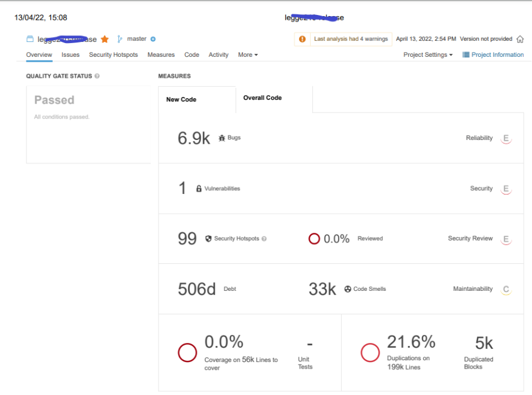The height and width of the screenshot is (395, 532).
Task: Open the Project Settings dropdown
Action: click(x=428, y=54)
